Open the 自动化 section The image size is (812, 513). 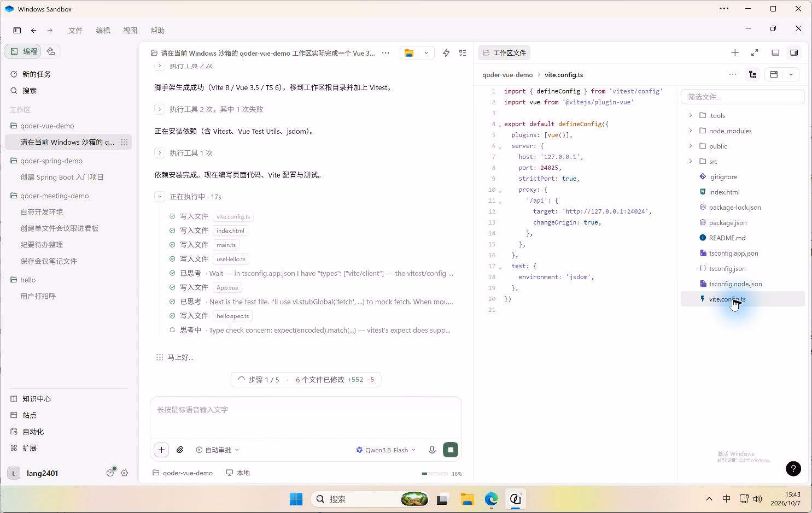tap(33, 432)
